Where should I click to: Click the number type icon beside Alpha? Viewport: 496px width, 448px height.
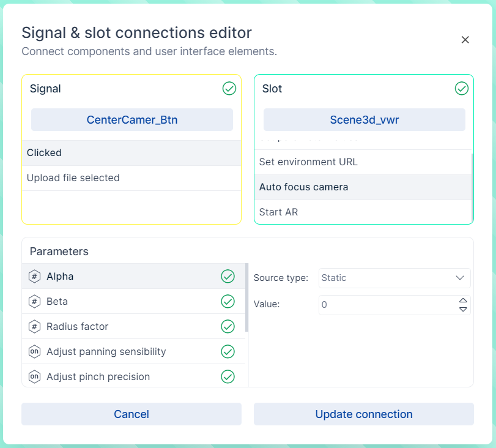[34, 277]
